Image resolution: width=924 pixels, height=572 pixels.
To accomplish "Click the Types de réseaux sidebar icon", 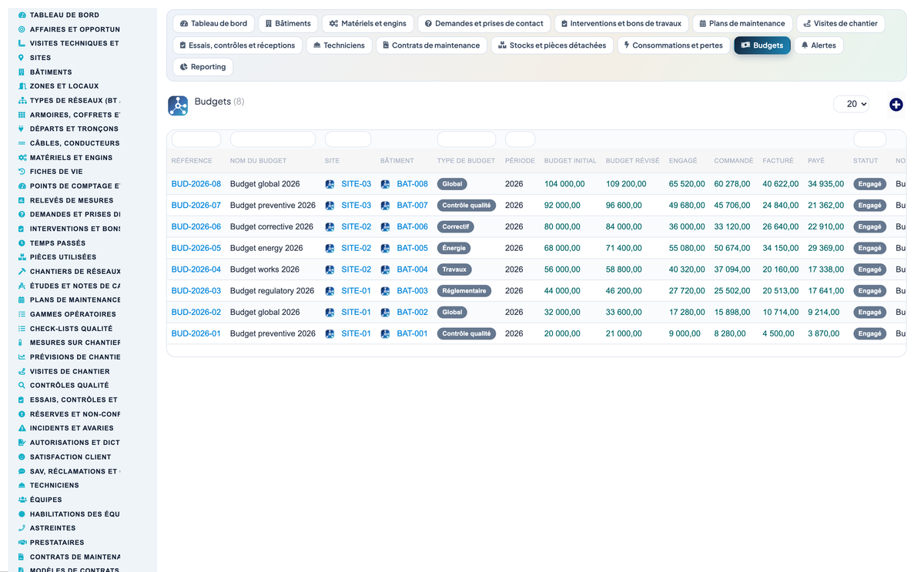I will point(22,100).
